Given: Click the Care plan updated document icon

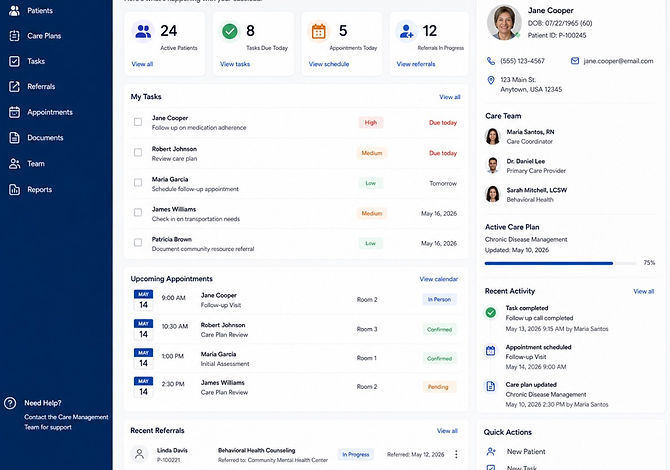Looking at the screenshot, I should (x=491, y=386).
